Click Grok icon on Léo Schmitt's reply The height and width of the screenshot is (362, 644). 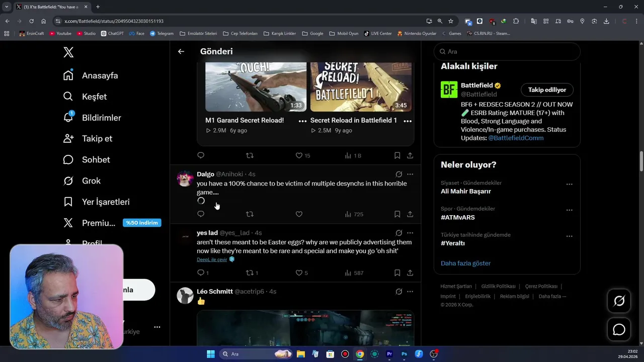(x=399, y=292)
